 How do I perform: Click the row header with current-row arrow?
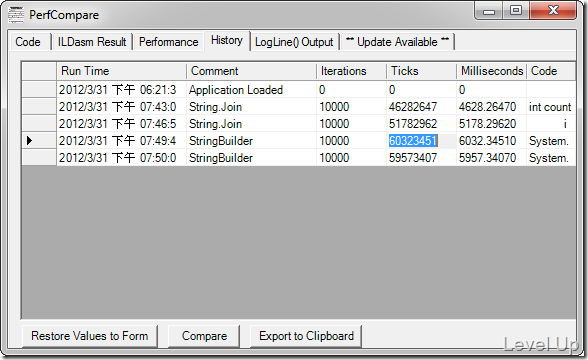tap(39, 141)
